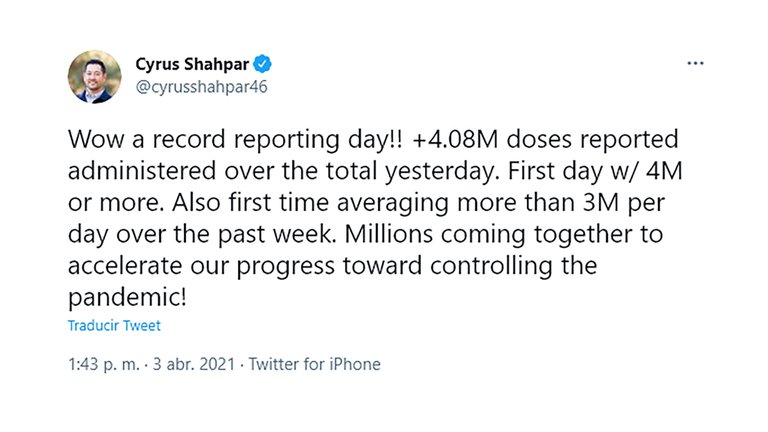Click the tweet line starting "Wow a record"
The image size is (768, 432).
point(373,140)
